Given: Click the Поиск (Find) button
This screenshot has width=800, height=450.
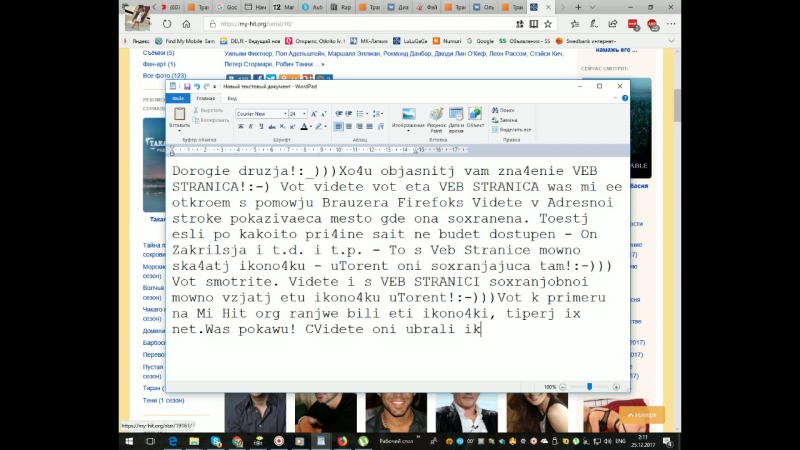Looking at the screenshot, I should 506,110.
